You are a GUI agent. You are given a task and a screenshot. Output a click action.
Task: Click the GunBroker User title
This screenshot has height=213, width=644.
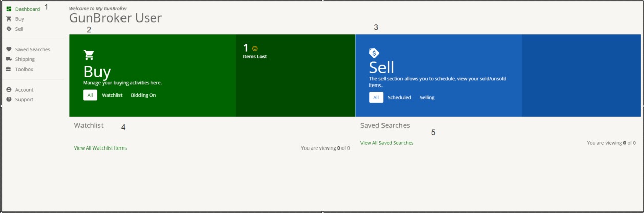pos(115,18)
